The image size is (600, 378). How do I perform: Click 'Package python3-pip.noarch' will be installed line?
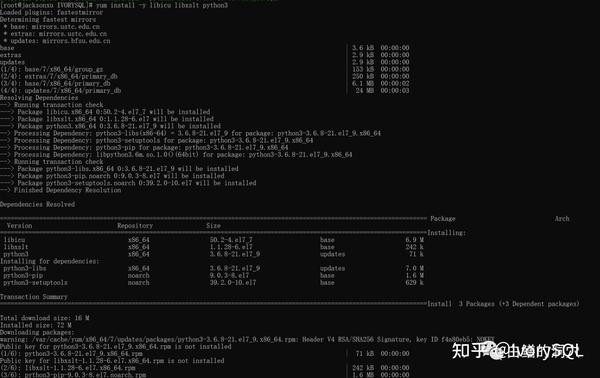121,176
